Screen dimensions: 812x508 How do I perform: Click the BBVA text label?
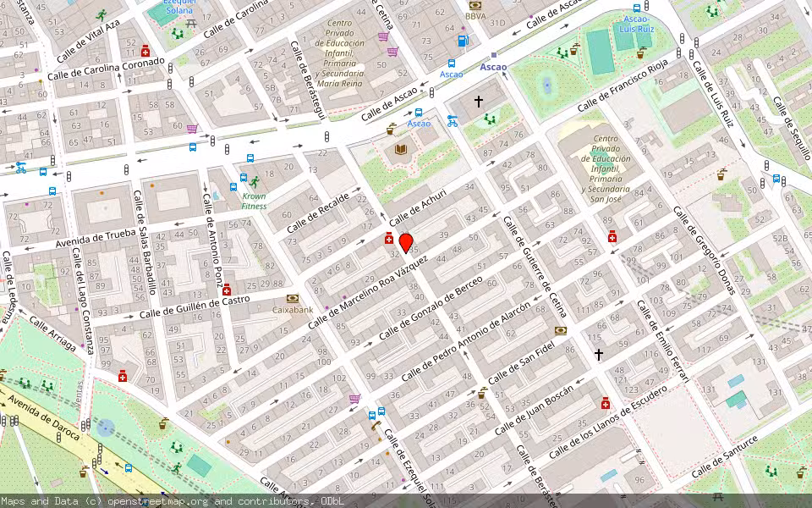pyautogui.click(x=475, y=16)
